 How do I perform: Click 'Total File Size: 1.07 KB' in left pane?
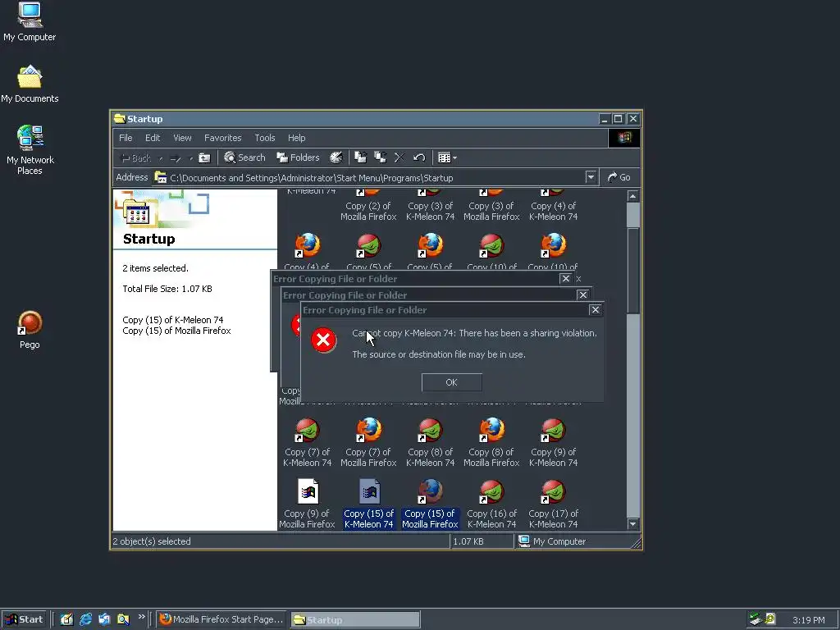coord(167,289)
